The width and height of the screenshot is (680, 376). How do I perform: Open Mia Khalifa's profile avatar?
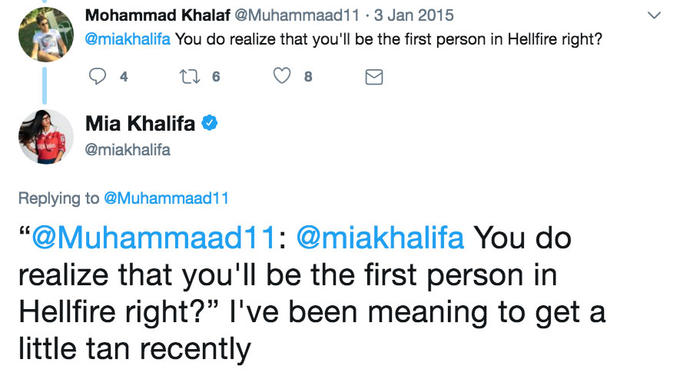pyautogui.click(x=46, y=137)
